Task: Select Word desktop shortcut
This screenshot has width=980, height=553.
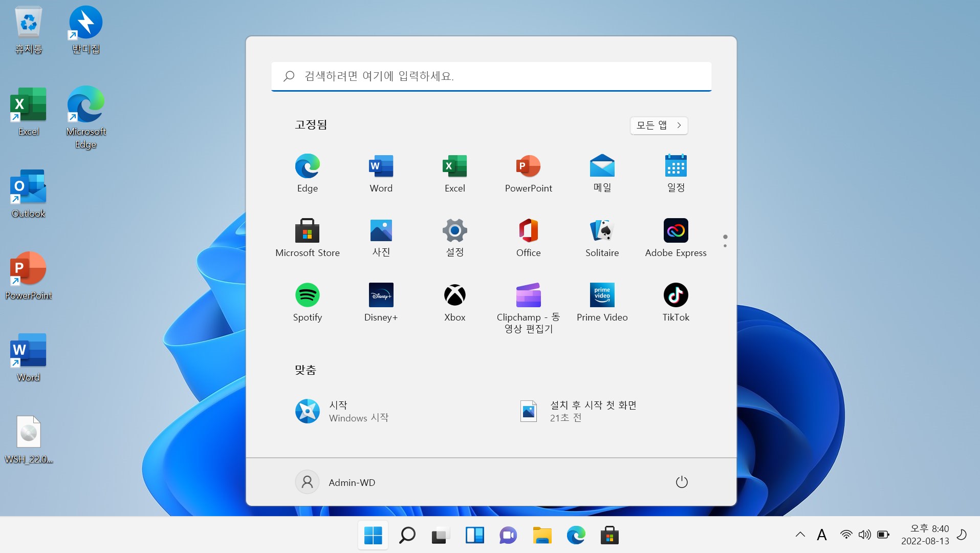Action: (x=29, y=357)
